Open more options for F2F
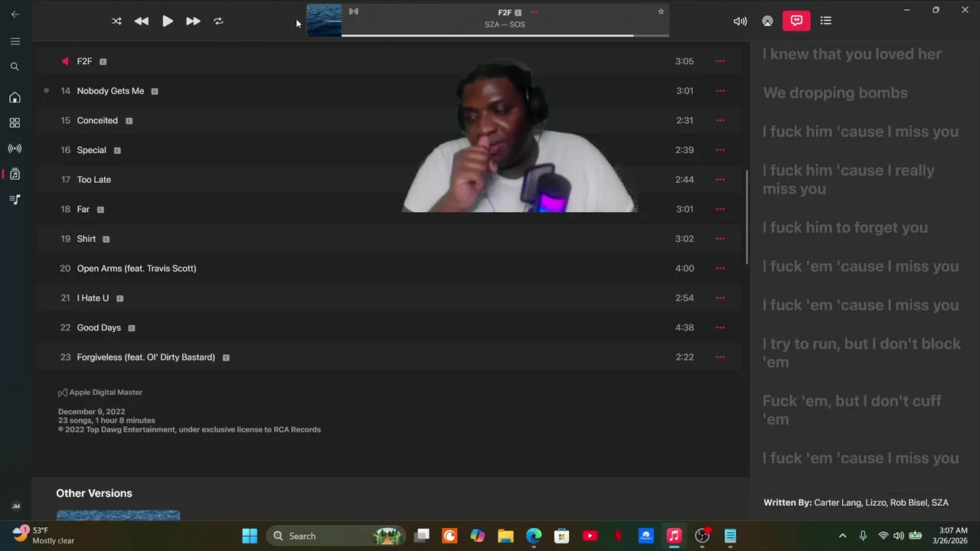 (720, 61)
